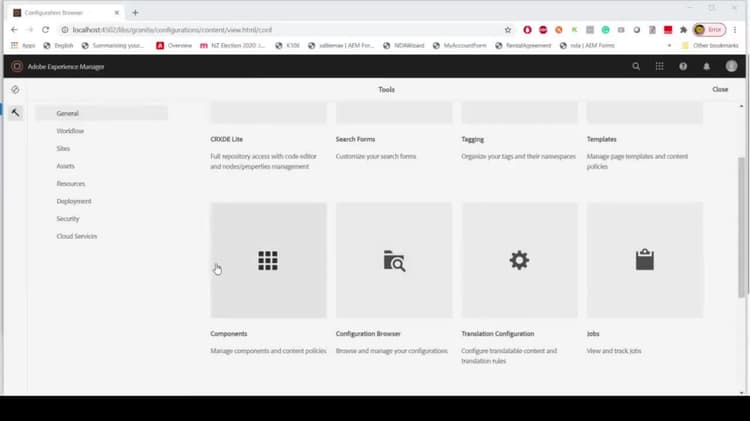
Task: Open Chrome three-dot menu
Action: click(735, 30)
